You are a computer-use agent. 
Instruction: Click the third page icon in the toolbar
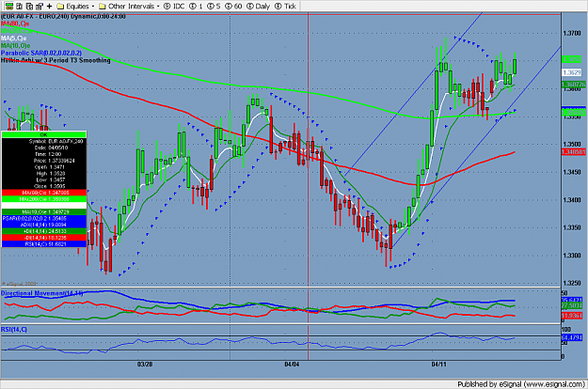coord(29,6)
